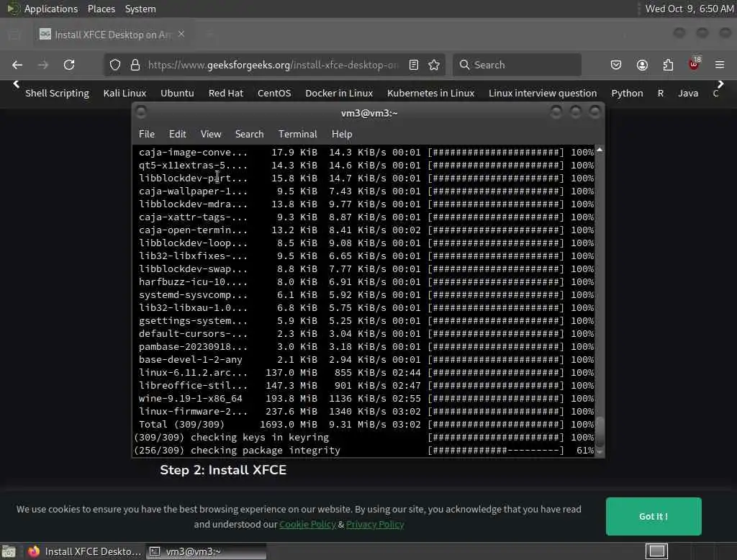Click the 'base-devel-1-2-any' terminal line
The image size is (737, 560).
tap(366, 360)
